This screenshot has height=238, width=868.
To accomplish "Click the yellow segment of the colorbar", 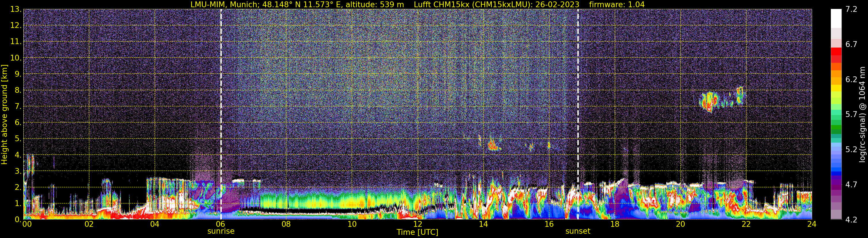I will pos(836,88).
